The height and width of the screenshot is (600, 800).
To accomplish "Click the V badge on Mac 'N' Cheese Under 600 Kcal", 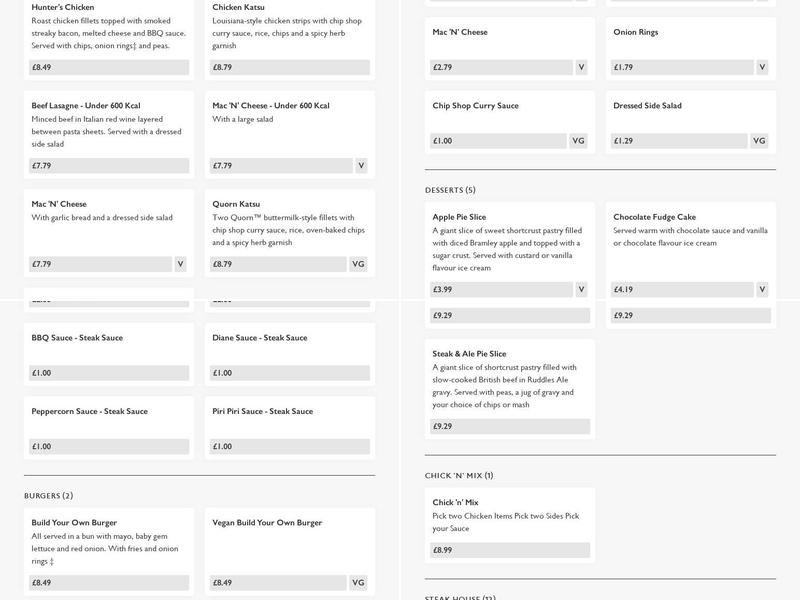I will [361, 165].
